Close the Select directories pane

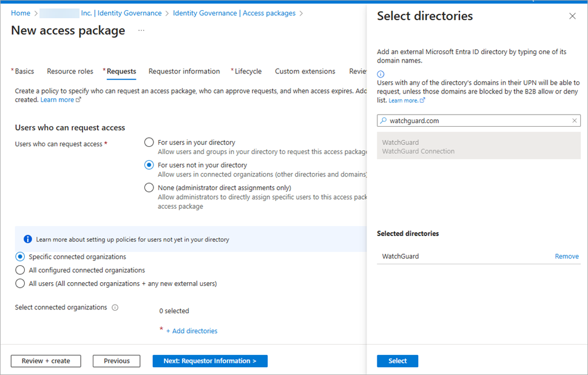click(x=572, y=16)
